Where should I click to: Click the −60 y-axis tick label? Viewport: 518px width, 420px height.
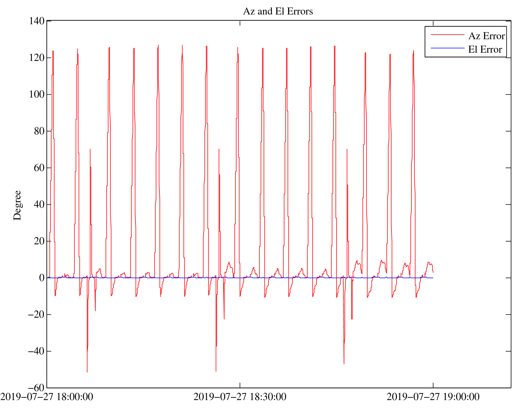coord(36,388)
